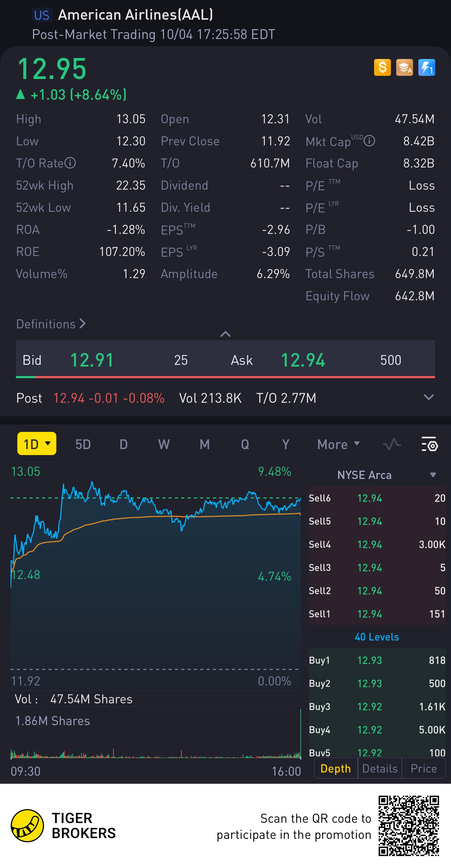This screenshot has height=868, width=451.
Task: Open the Definitions link
Action: [x=51, y=324]
